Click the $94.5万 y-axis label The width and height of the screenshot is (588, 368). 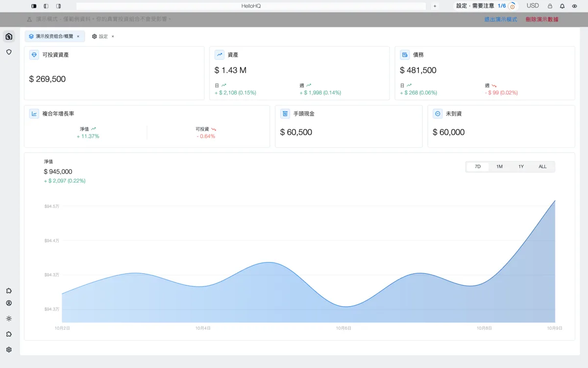[52, 206]
